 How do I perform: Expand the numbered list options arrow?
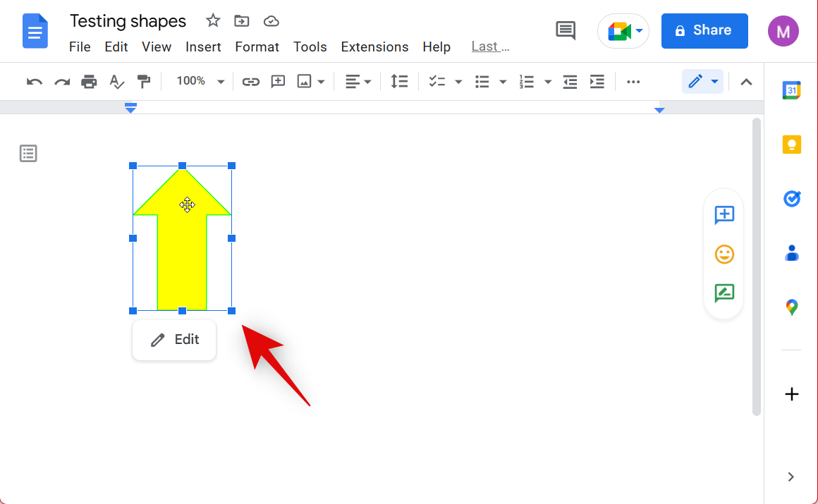click(x=548, y=82)
